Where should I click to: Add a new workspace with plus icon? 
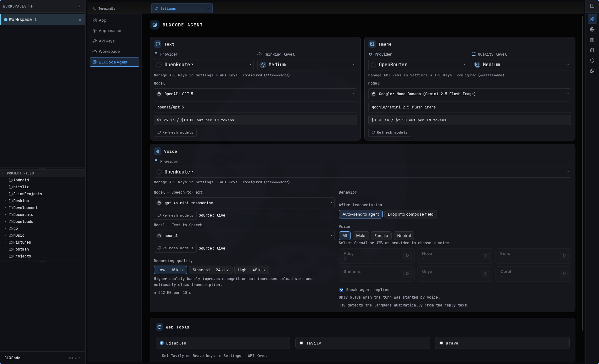[x=31, y=6]
